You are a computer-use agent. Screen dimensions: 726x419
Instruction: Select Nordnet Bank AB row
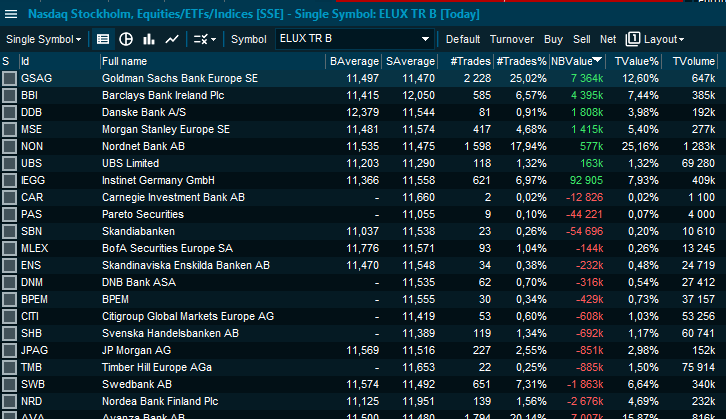(363, 146)
